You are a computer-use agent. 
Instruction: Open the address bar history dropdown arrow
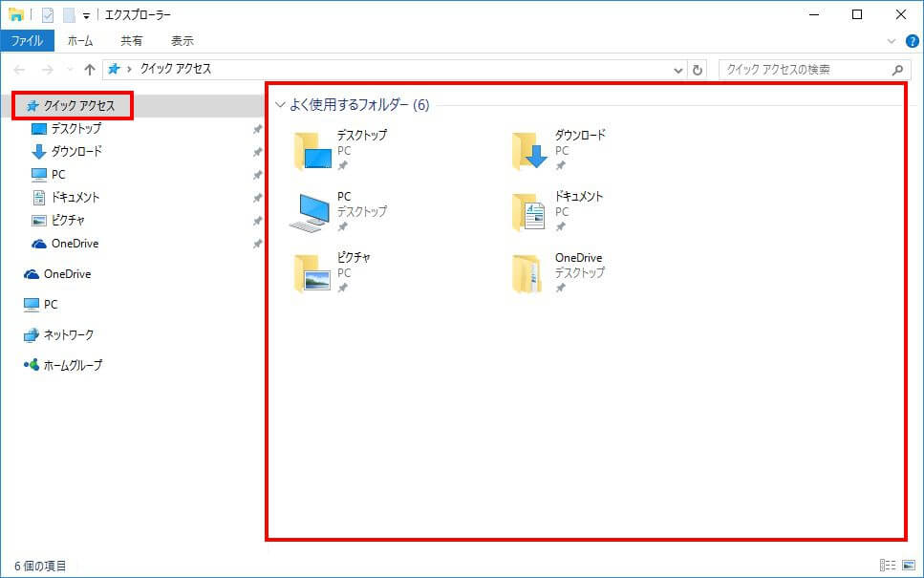(x=678, y=69)
